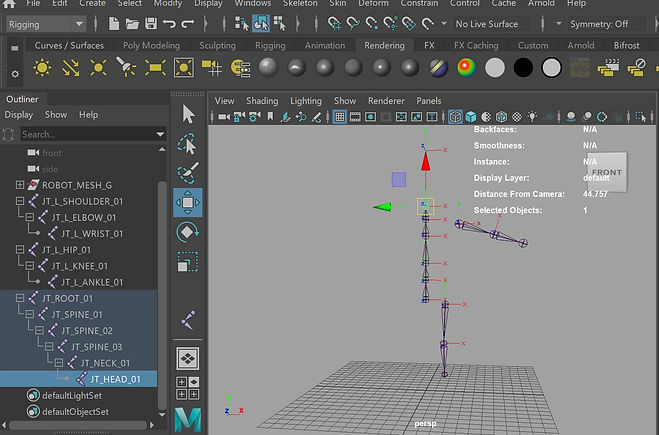Toggle isolate select in the viewport
The width and height of the screenshot is (659, 435).
(641, 117)
